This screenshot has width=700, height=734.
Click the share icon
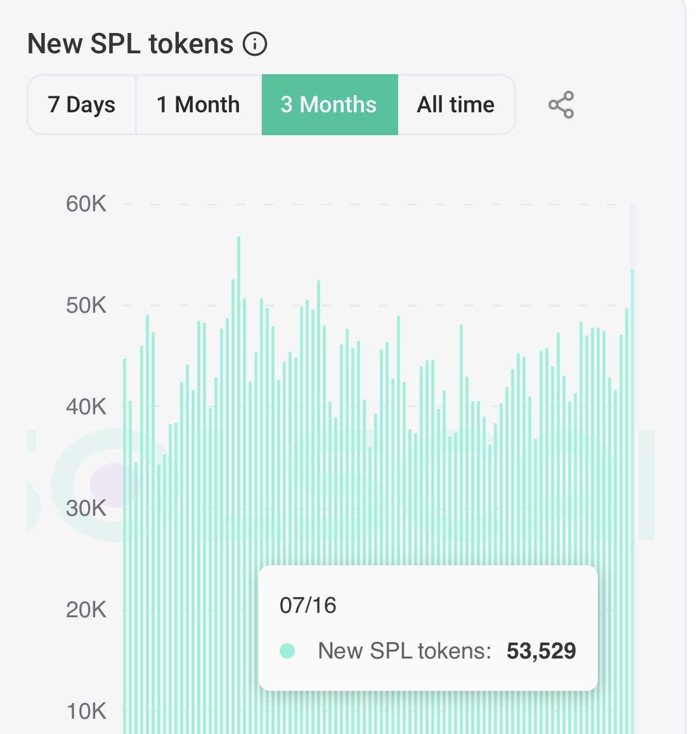pyautogui.click(x=561, y=105)
